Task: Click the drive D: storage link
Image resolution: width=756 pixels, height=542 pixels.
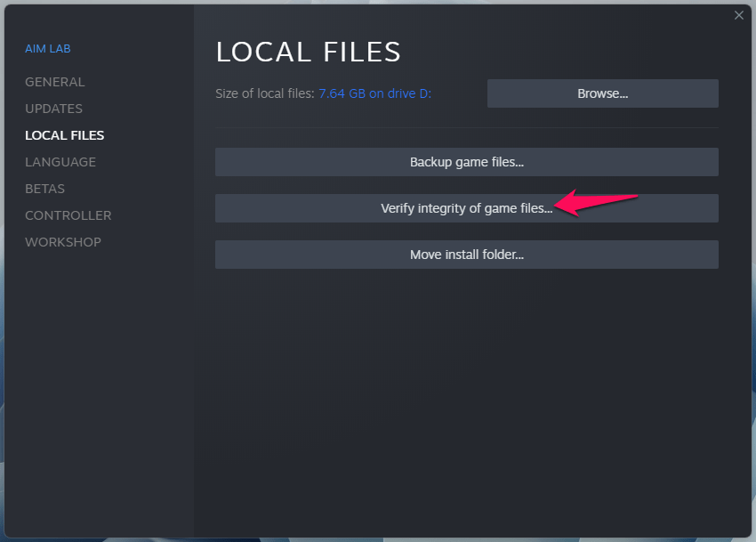Action: 374,93
